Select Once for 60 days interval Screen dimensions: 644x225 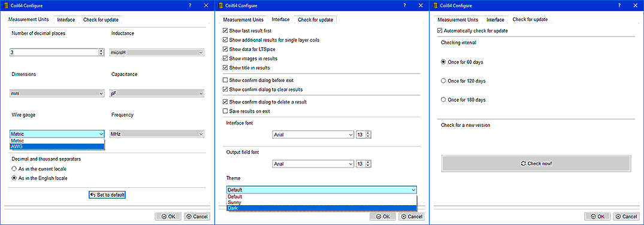[x=462, y=62]
